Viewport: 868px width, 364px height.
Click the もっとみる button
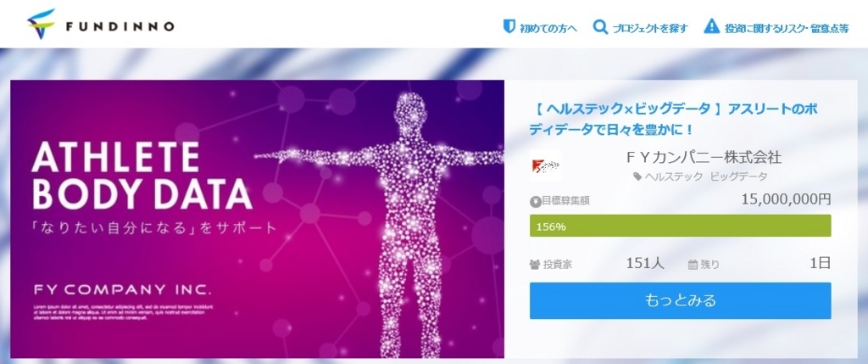[x=681, y=301]
